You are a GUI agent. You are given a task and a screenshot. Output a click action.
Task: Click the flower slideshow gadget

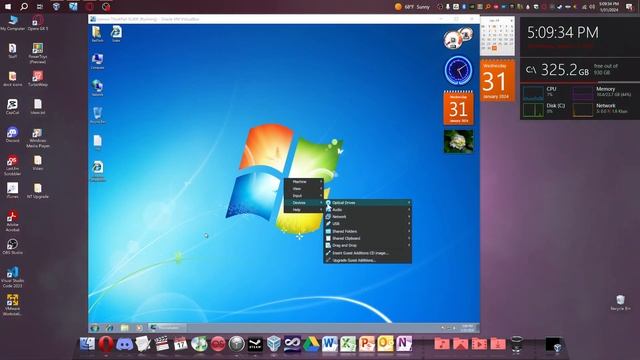pos(458,141)
